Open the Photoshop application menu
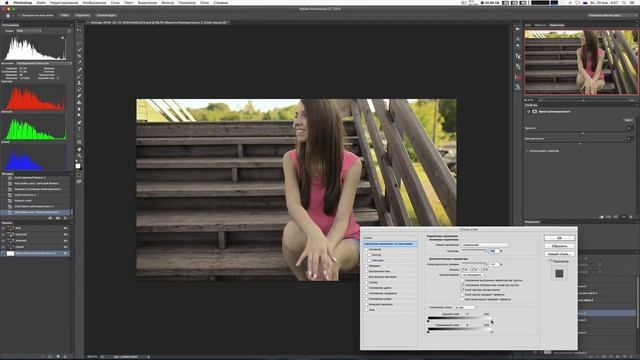 click(22, 2)
